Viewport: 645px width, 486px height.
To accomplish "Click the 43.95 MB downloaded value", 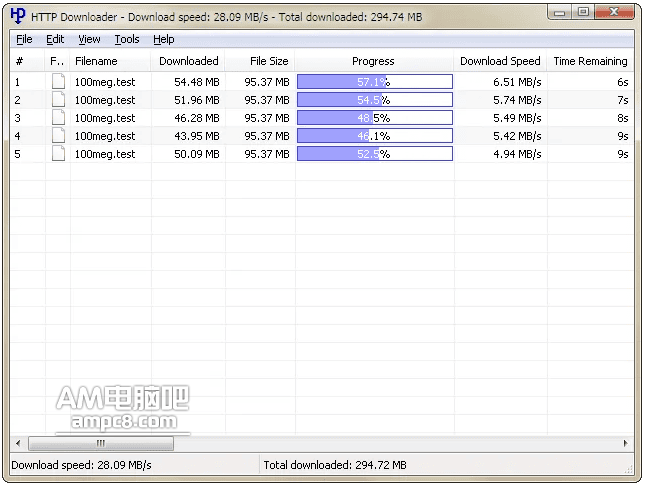I will click(x=197, y=136).
